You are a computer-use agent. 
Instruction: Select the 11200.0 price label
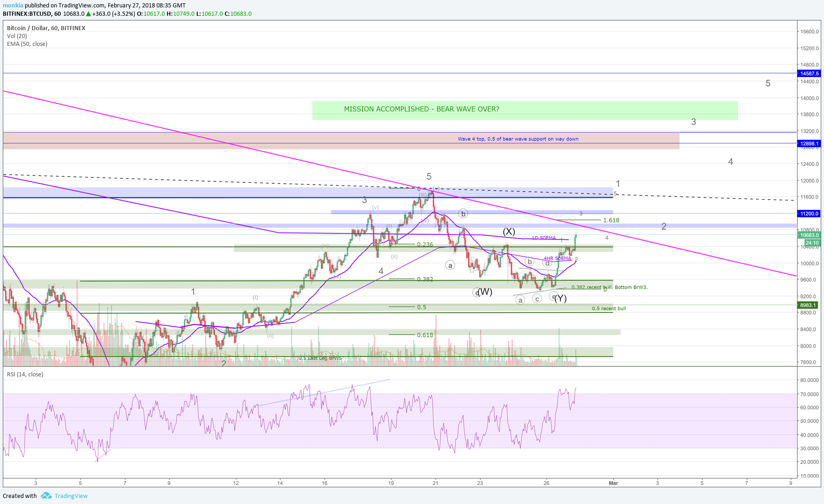click(x=810, y=213)
